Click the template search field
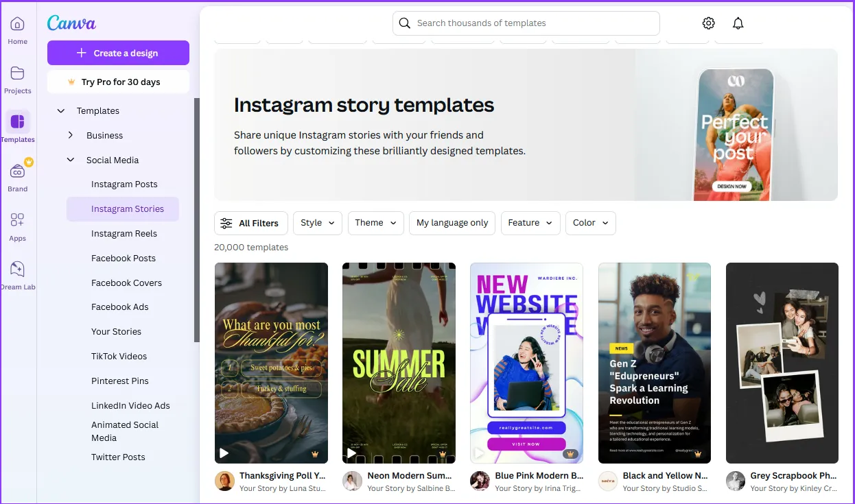 tap(526, 23)
